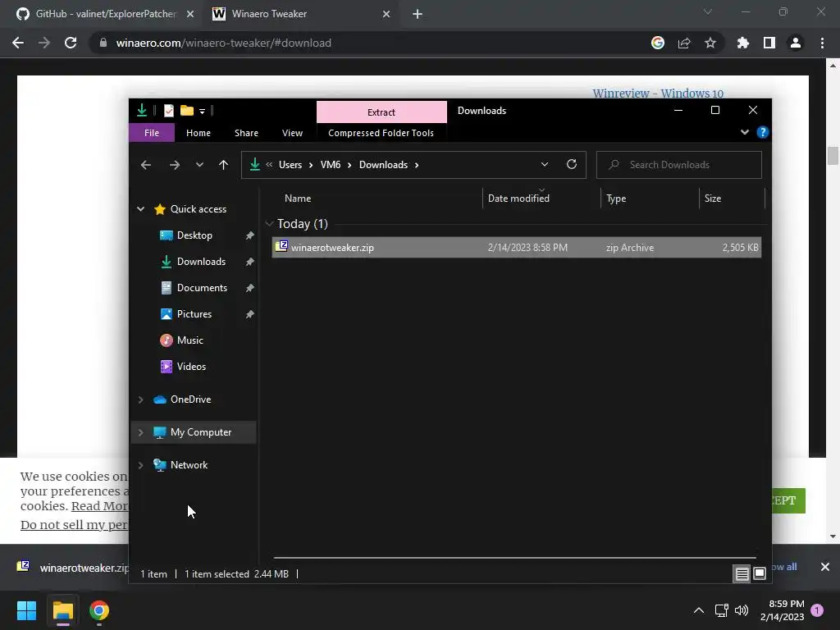Open the View ribbon tab
840x630 pixels.
pos(293,133)
